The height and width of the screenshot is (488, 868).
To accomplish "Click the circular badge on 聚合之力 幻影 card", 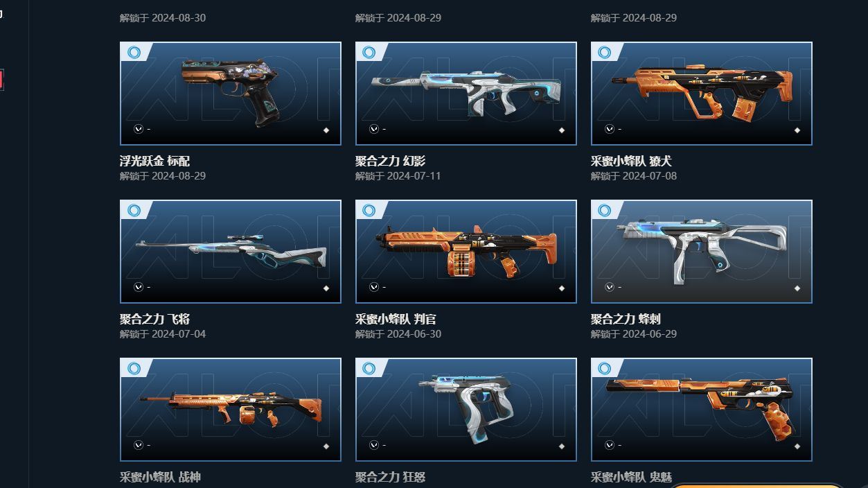I will pyautogui.click(x=370, y=53).
